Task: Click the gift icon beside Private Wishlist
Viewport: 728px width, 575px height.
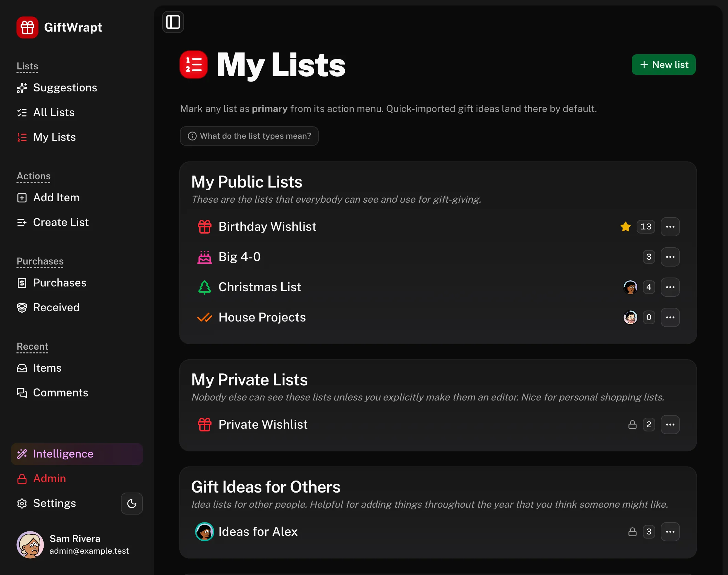Action: point(205,425)
